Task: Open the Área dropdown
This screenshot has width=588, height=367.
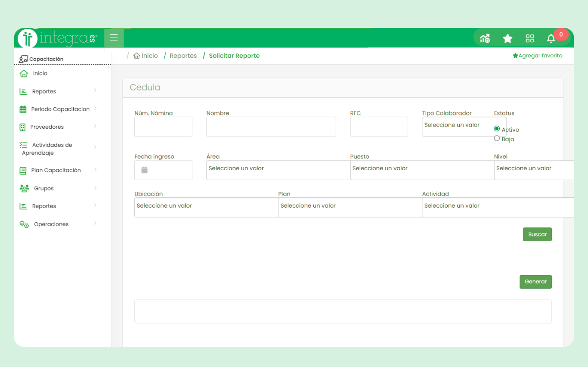Action: tap(279, 170)
